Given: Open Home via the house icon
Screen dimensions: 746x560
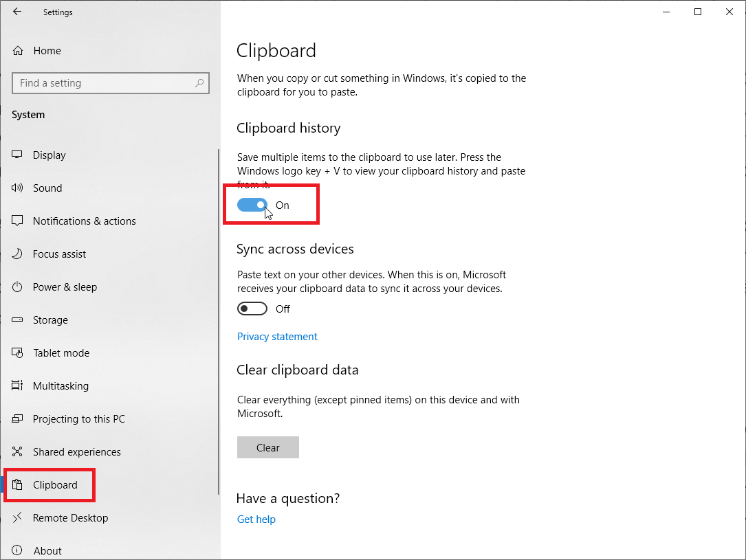Looking at the screenshot, I should pyautogui.click(x=18, y=50).
